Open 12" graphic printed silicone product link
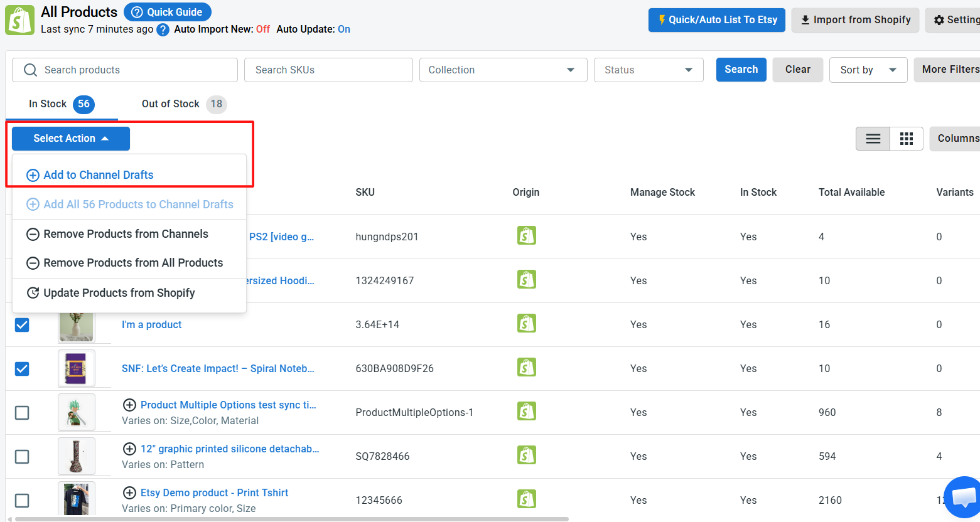The image size is (980, 522). point(230,449)
